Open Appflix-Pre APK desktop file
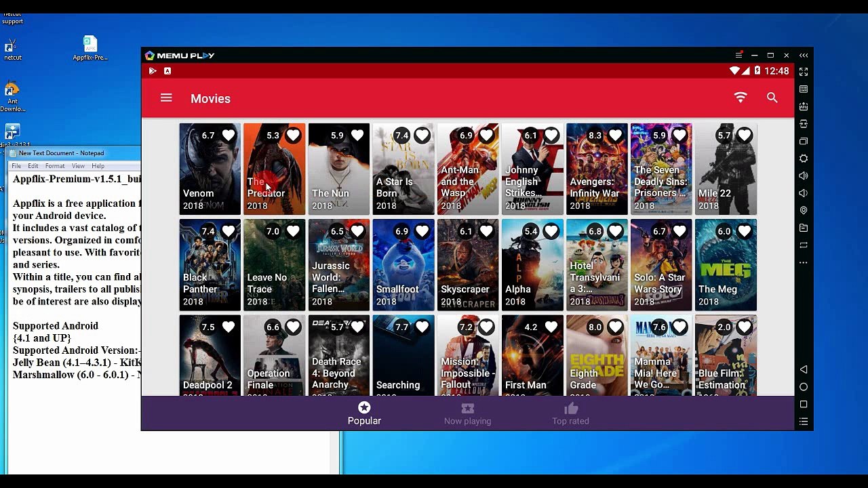 click(x=90, y=47)
